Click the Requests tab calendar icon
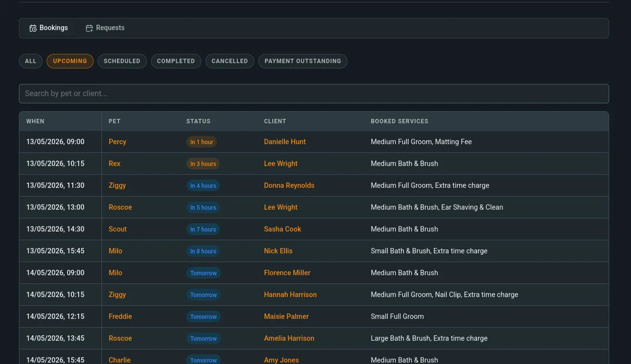631x364 pixels. click(x=89, y=28)
